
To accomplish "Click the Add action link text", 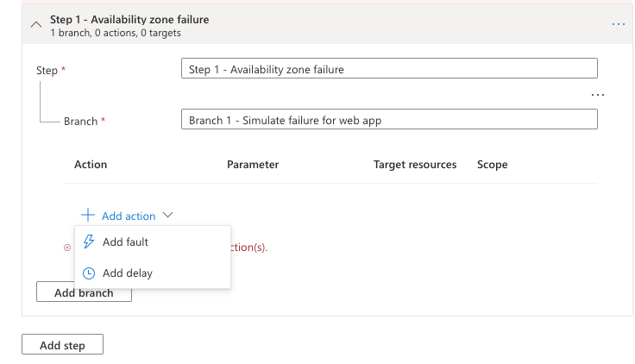I will point(129,217).
